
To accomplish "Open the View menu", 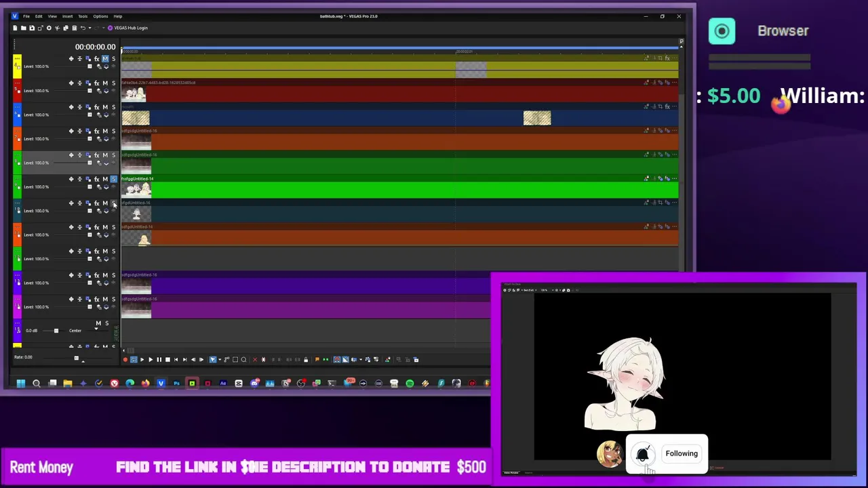I will [x=52, y=16].
